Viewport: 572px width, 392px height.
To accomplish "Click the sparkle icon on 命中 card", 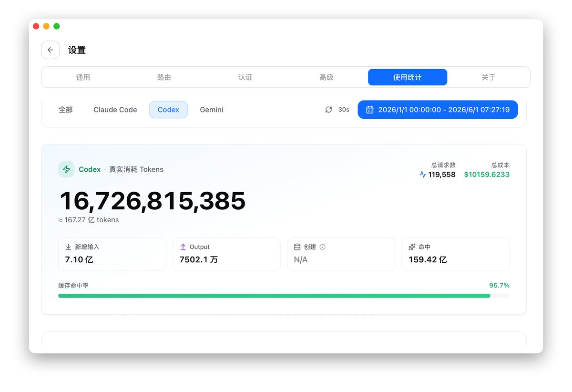I will pyautogui.click(x=412, y=247).
